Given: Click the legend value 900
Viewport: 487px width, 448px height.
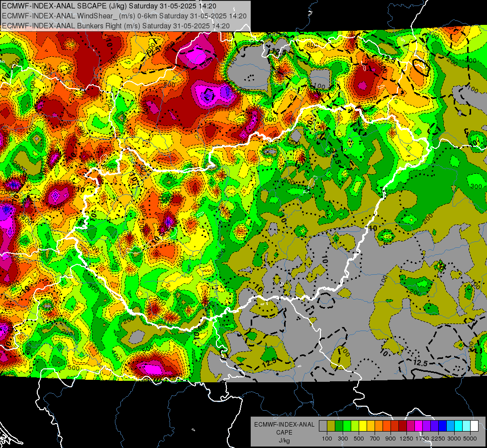Looking at the screenshot, I should coord(390,439).
